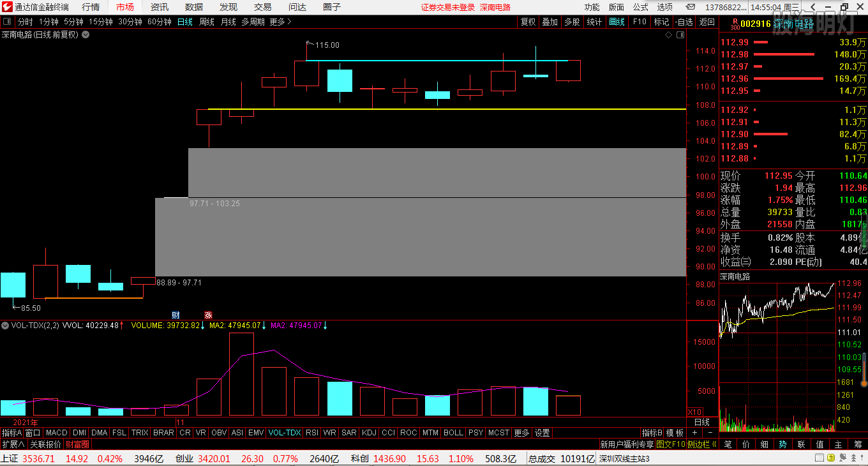
Task: Expand the VOL-TDX indicator dropdown arrow
Action: click(x=5, y=325)
